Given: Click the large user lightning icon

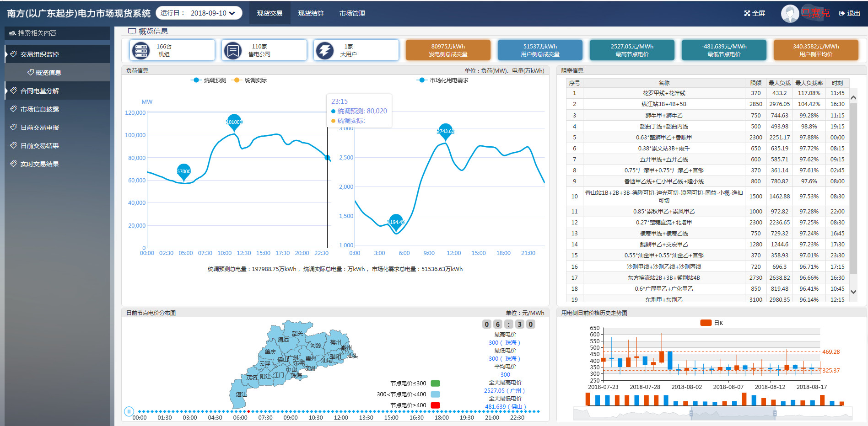Looking at the screenshot, I should tap(325, 50).
